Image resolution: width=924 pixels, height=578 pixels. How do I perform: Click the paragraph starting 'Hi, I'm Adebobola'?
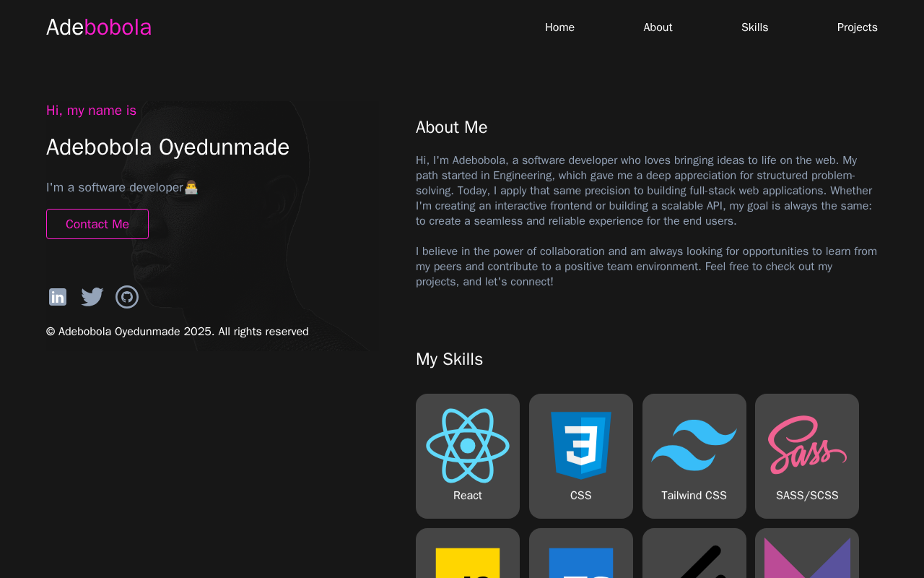[647, 191]
